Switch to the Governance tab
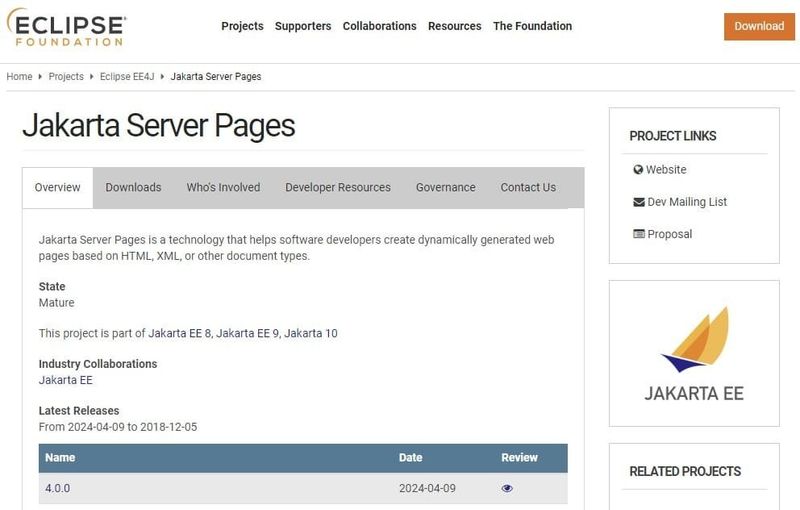 [x=445, y=188]
